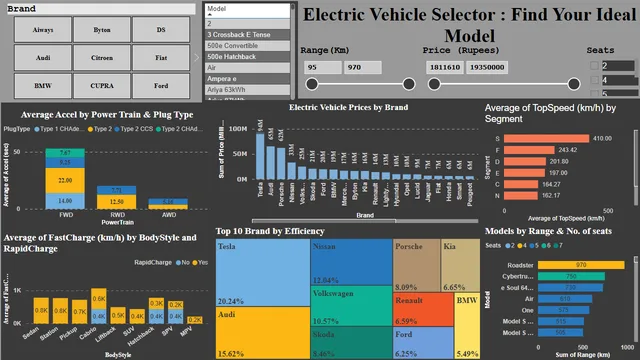640x360 pixels.
Task: Click Price slider right handle
Action: 573,84
